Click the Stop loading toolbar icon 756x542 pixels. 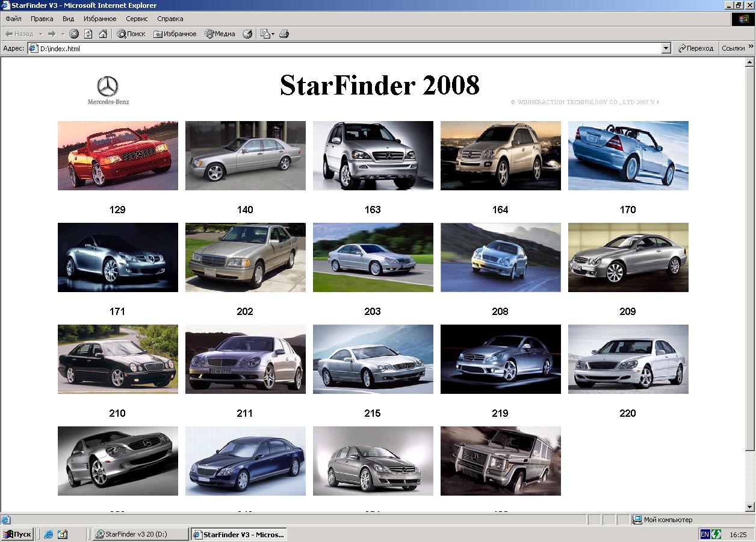[74, 34]
